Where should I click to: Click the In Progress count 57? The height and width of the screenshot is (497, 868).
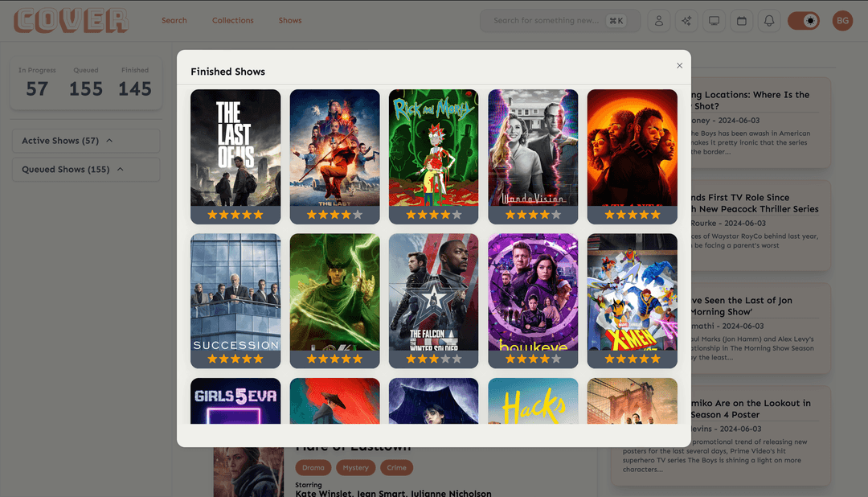[37, 88]
